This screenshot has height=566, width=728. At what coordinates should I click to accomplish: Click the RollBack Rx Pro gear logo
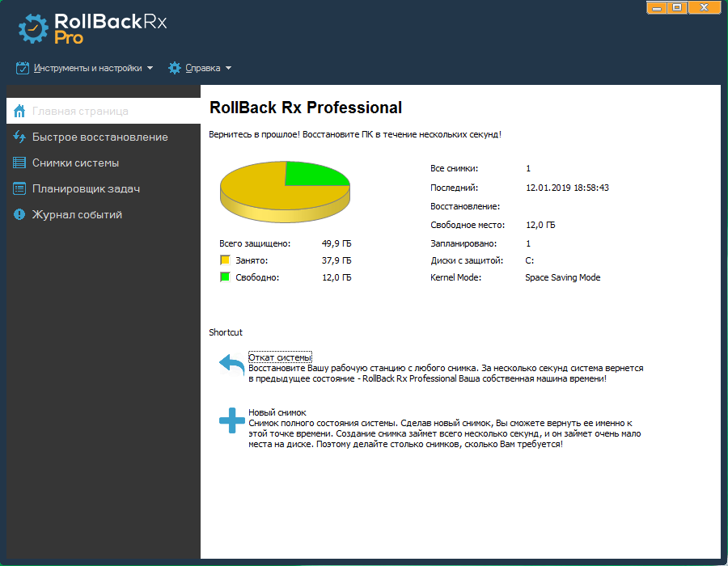[x=32, y=25]
